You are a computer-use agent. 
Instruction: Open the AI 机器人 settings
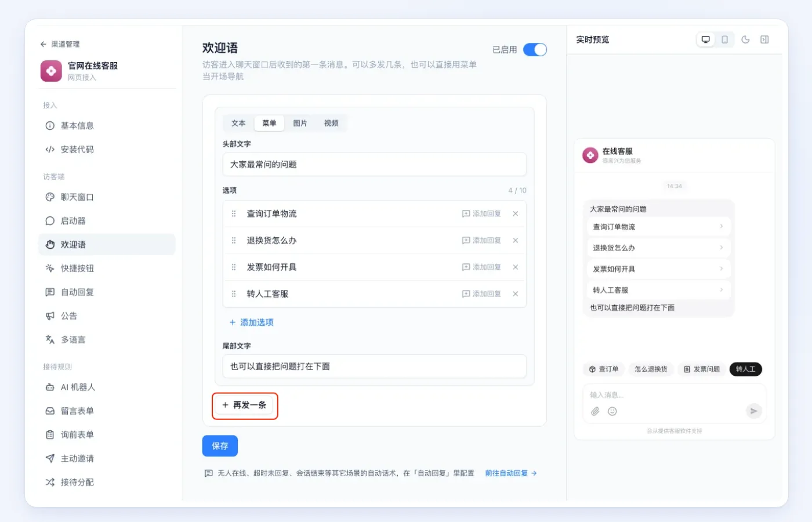(x=107, y=387)
